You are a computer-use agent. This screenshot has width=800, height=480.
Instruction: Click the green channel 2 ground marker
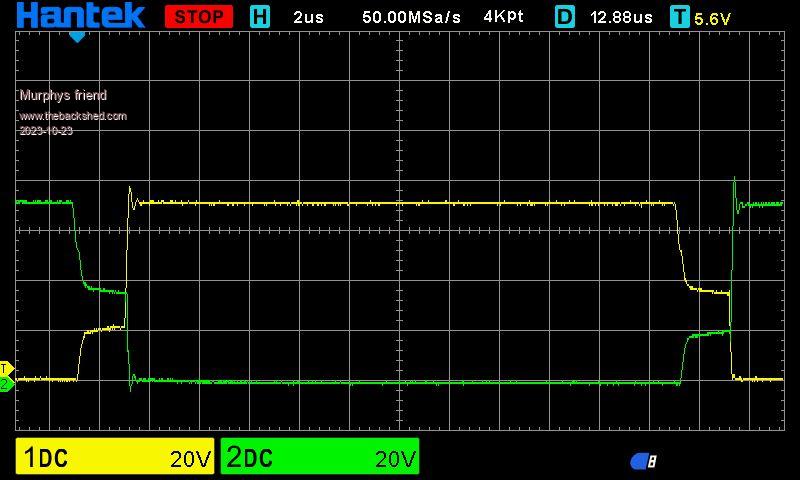pyautogui.click(x=5, y=383)
